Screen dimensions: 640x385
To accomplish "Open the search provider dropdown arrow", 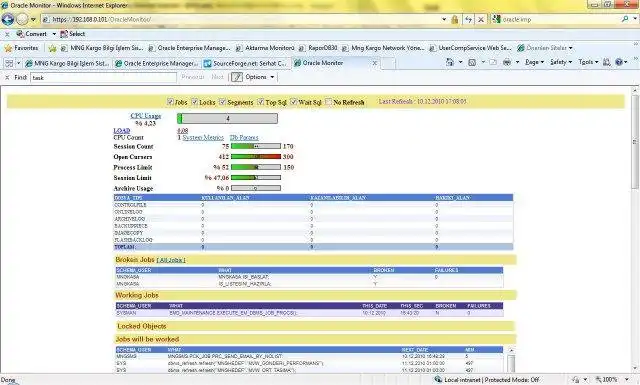I will [x=635, y=19].
